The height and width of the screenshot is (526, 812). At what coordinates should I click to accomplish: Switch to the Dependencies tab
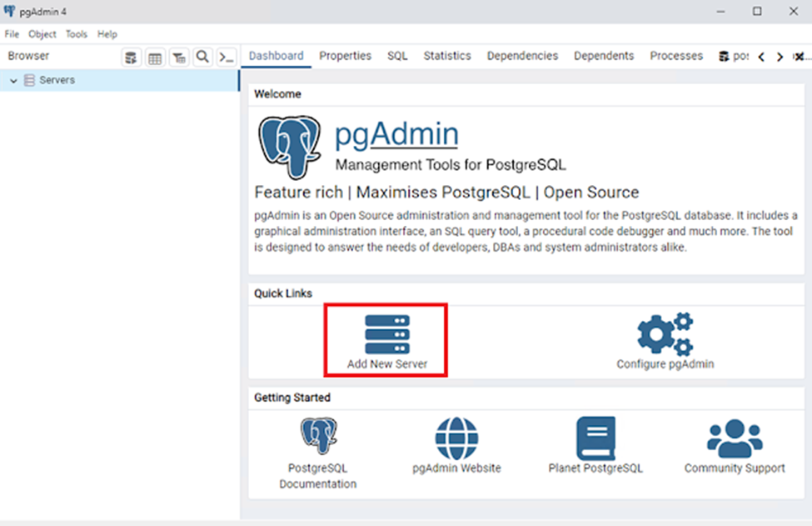pos(522,56)
